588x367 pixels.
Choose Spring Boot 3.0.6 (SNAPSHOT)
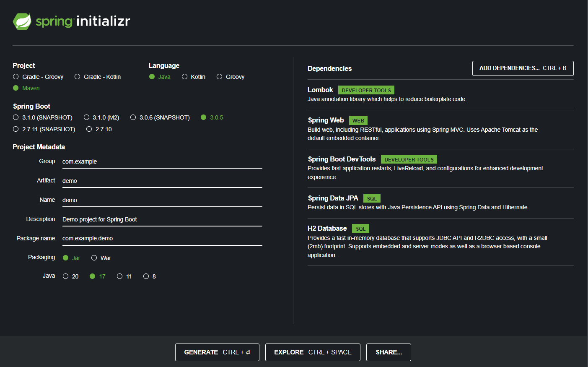click(160, 117)
